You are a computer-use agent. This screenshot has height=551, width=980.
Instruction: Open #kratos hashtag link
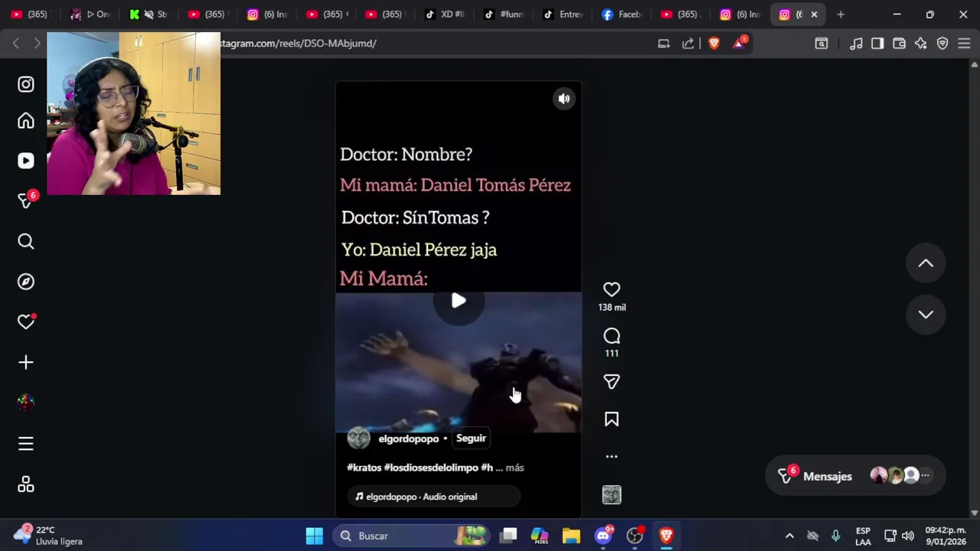tap(364, 468)
